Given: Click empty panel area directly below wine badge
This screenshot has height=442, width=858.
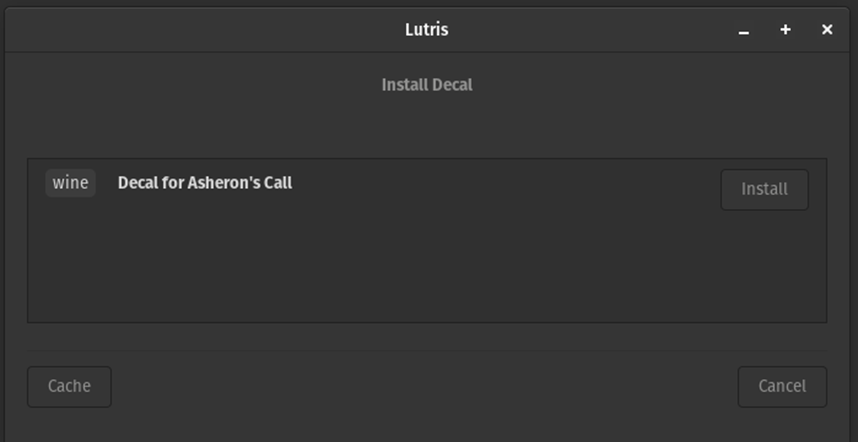Looking at the screenshot, I should pos(70,260).
